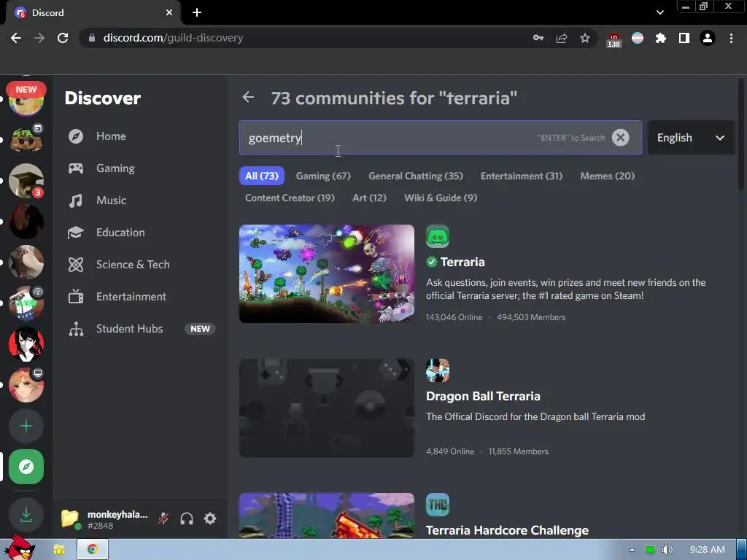Image resolution: width=747 pixels, height=560 pixels.
Task: Click the page vertical scrollbar
Action: (741, 134)
